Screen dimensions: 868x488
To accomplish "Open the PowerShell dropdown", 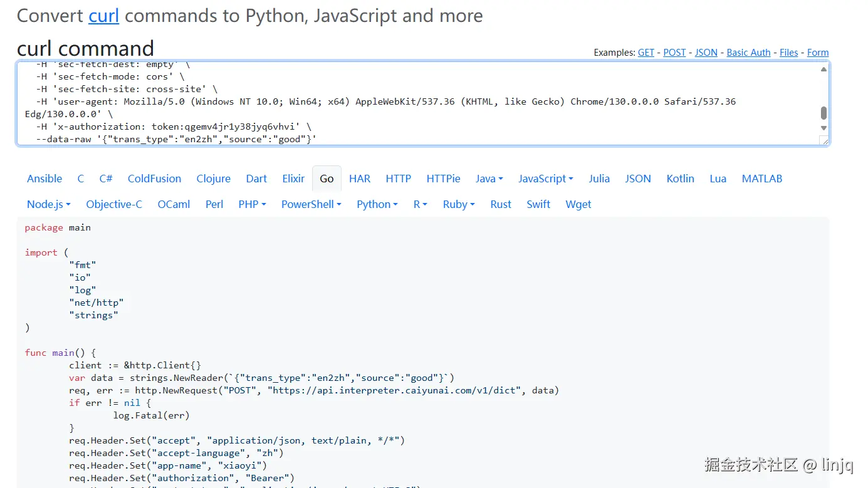I will [311, 204].
